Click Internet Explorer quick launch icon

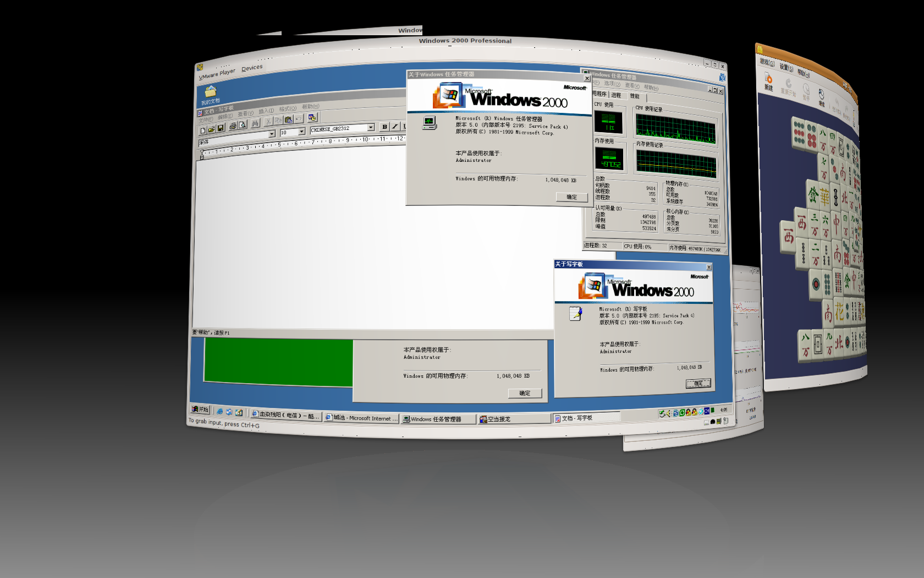(220, 411)
